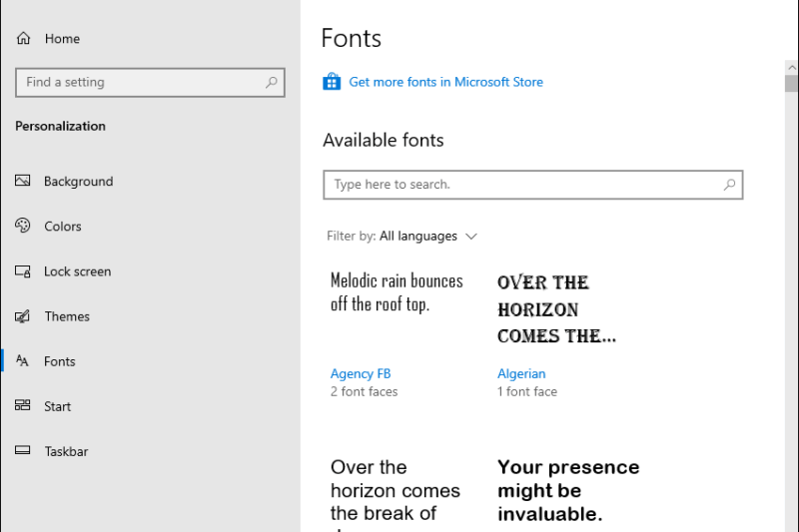The image size is (799, 532).
Task: Click the 'Your presence might be invaluable' preview
Action: [x=568, y=490]
